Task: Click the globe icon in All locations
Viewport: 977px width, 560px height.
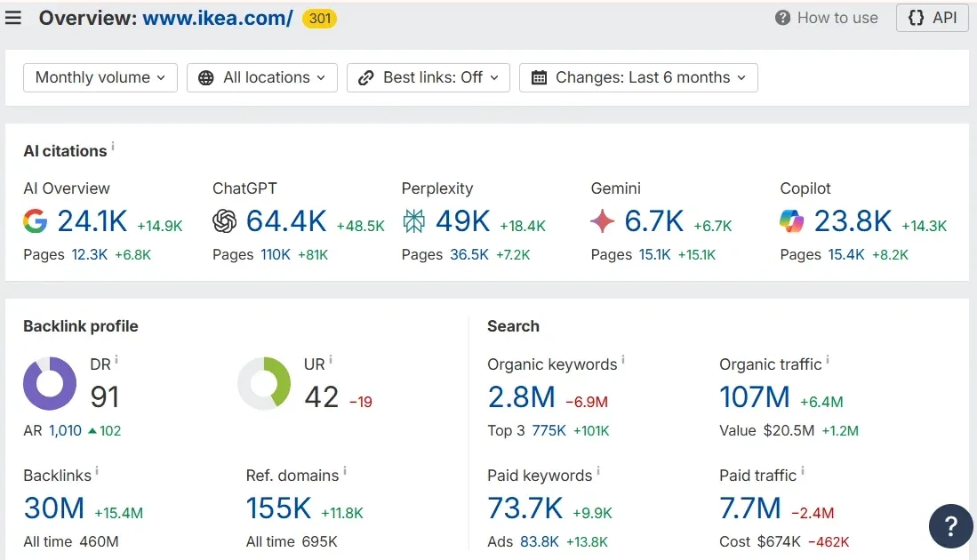Action: [x=205, y=78]
